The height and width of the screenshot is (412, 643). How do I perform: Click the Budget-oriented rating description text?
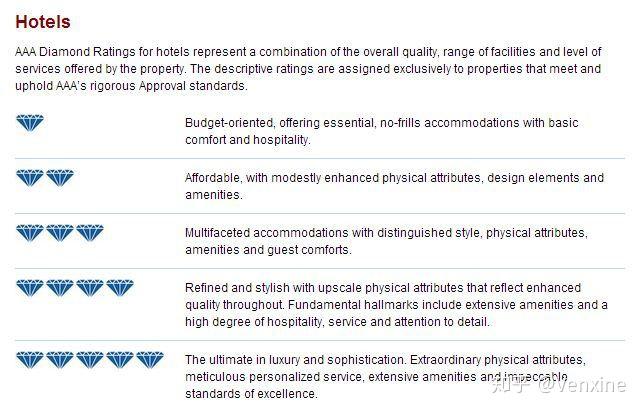[381, 131]
